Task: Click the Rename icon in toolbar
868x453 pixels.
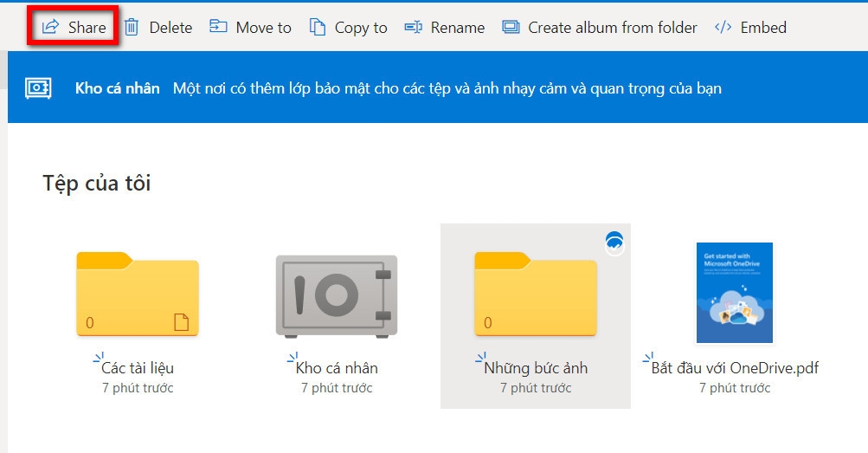Action: pos(414,27)
